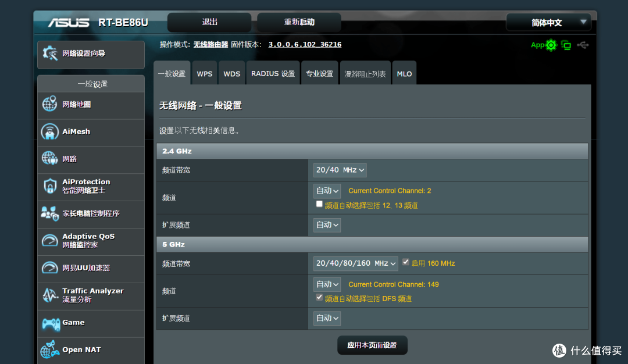Click the 无线路由器 operation mode link

[x=210, y=44]
